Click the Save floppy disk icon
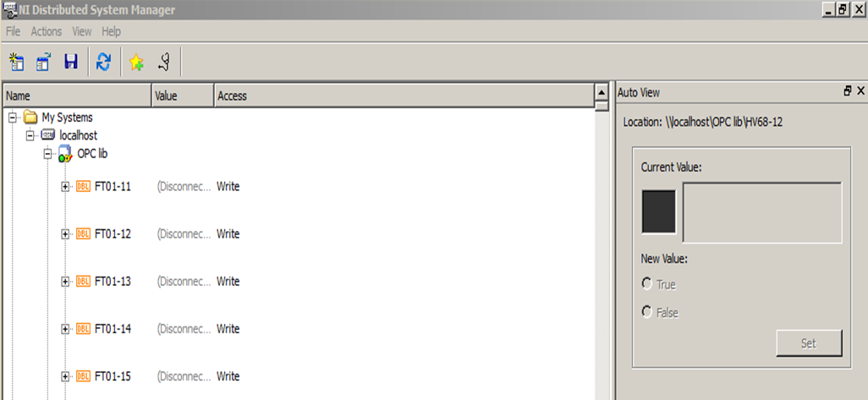This screenshot has height=400, width=868. [x=71, y=62]
